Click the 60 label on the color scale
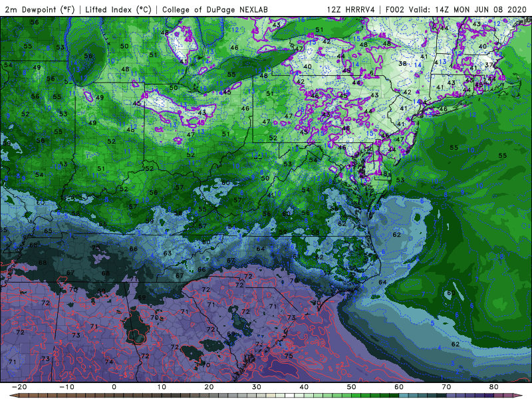The image size is (532, 399). pyautogui.click(x=399, y=387)
